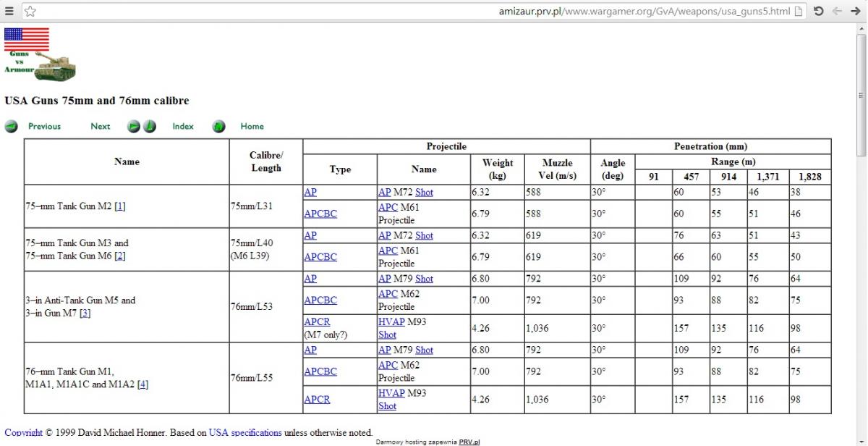Click the green Previous arrow icon

coord(12,127)
